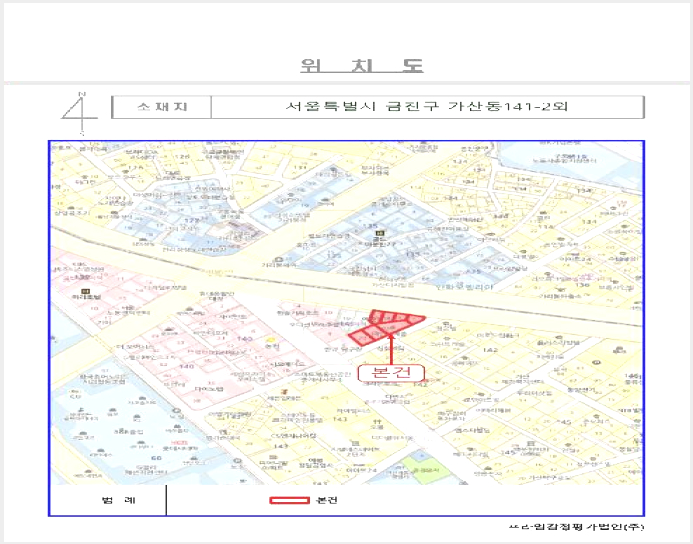The image size is (693, 544).
Task: Click the H marker labeled 골드
Action: (378, 233)
